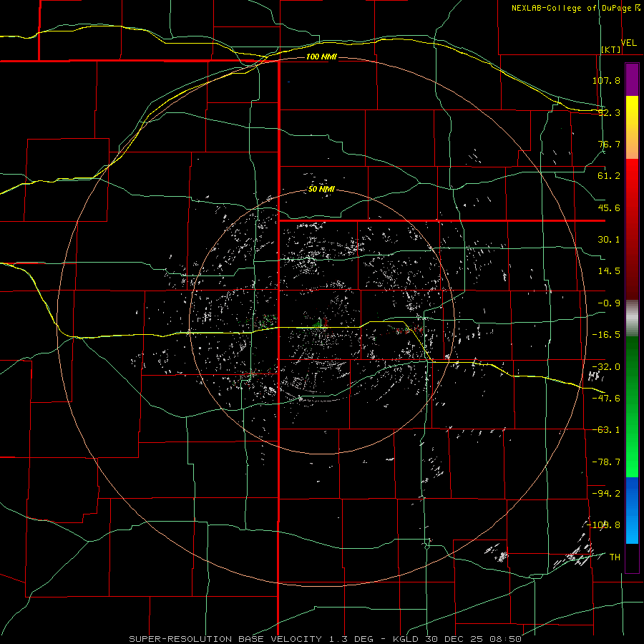This screenshot has height=644, width=644.
Task: Pick the gray near-zero segment of the color bar
Action: click(632, 318)
